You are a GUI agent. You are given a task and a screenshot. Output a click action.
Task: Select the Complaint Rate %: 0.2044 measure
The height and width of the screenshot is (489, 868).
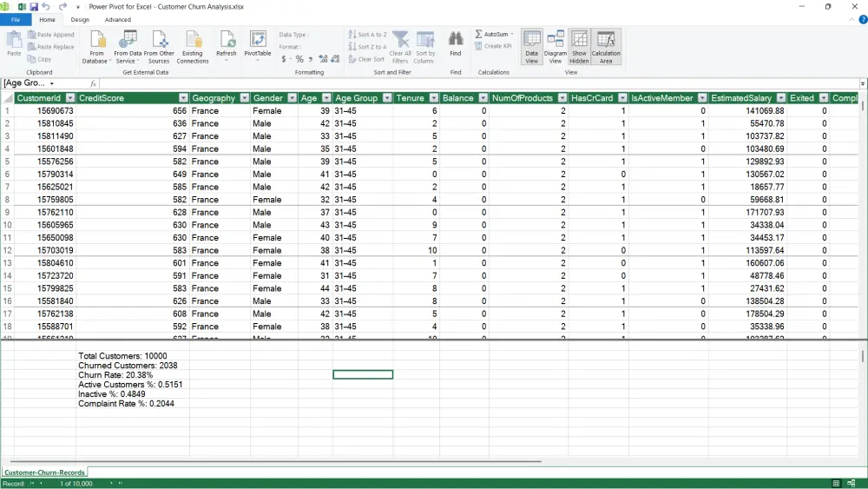(x=126, y=404)
